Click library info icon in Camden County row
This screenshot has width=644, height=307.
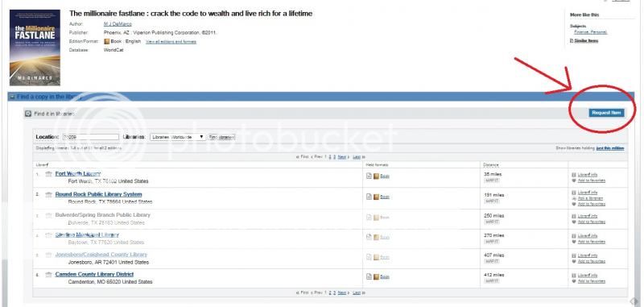pos(574,276)
